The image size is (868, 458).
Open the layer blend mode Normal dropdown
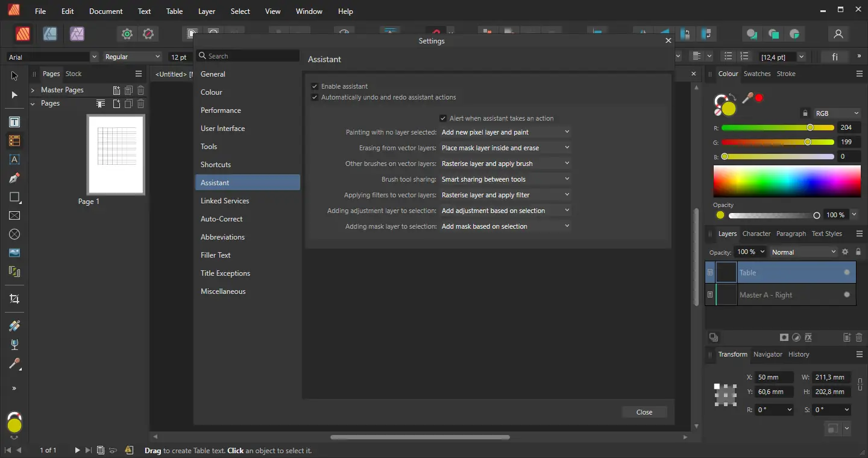(804, 252)
